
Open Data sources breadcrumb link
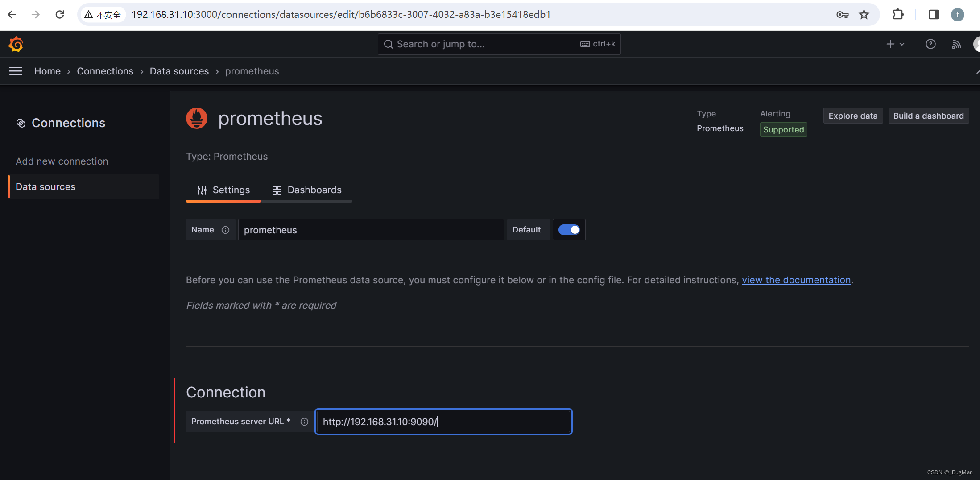[x=179, y=71]
